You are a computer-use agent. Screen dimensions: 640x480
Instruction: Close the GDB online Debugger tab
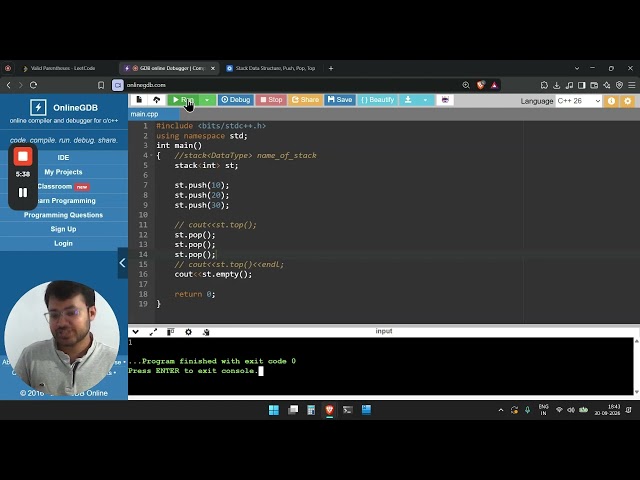[x=213, y=68]
